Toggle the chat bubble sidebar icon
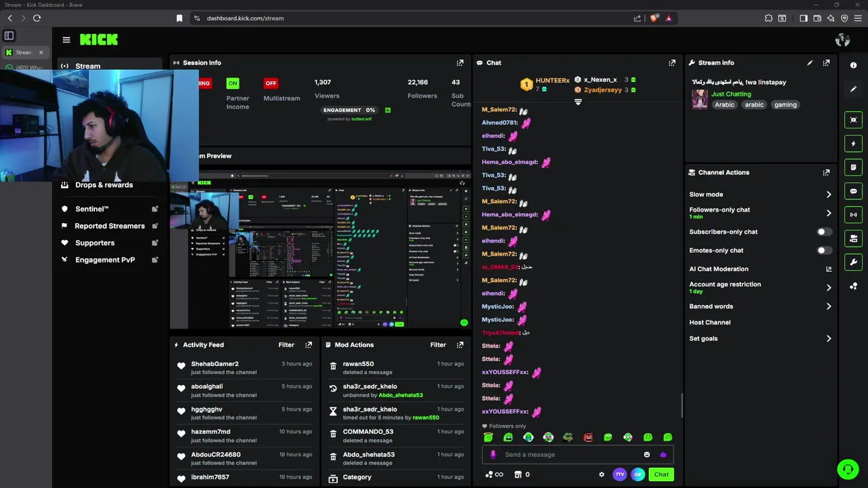 pyautogui.click(x=853, y=191)
